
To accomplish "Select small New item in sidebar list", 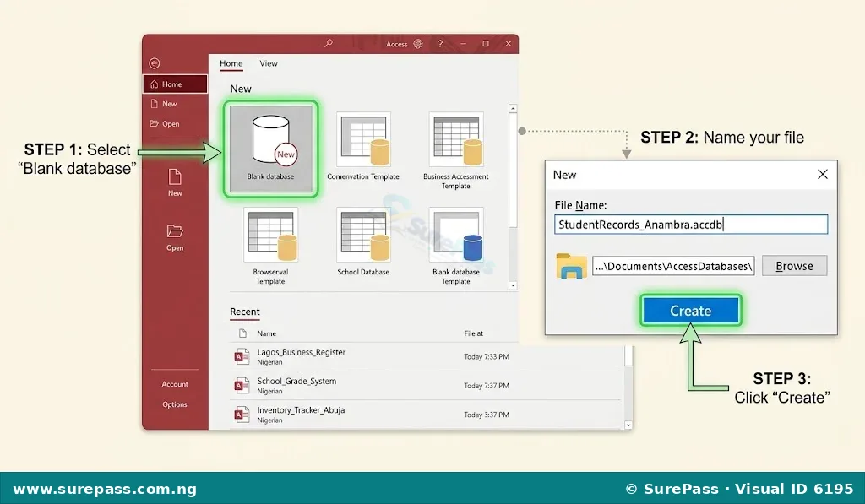I will [164, 104].
